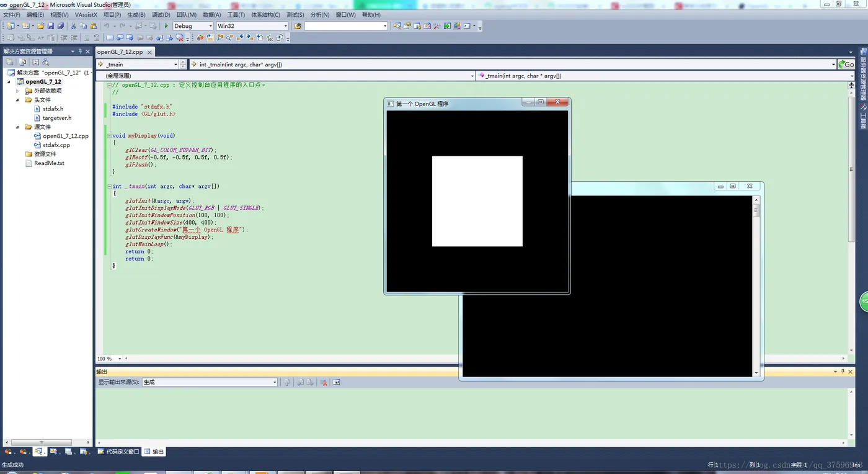868x474 pixels.
Task: Click the Go button in navigation bar
Action: click(x=847, y=64)
